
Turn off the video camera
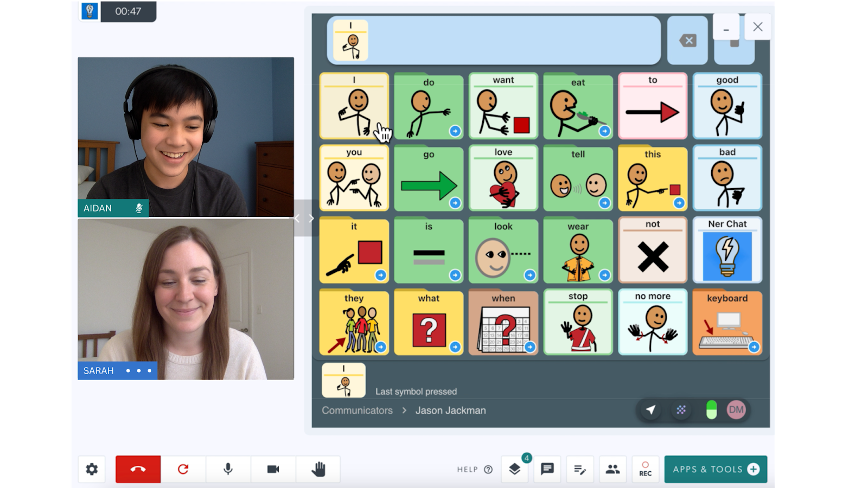[273, 469]
